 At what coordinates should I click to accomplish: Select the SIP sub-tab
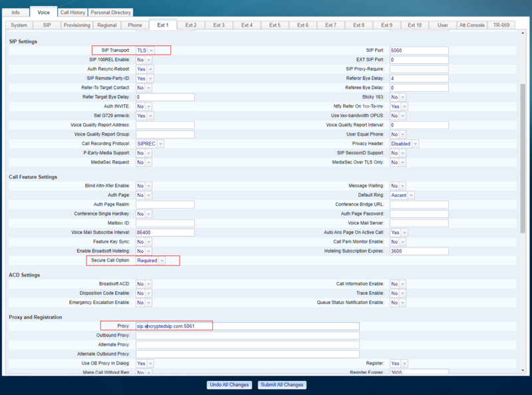47,25
